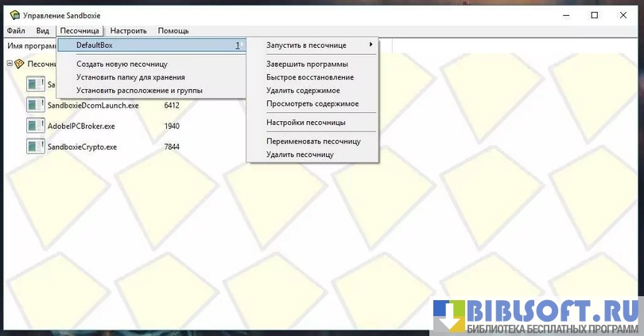This screenshot has height=336, width=644.
Task: Choose 'Переименовать песочницу'
Action: tap(313, 141)
